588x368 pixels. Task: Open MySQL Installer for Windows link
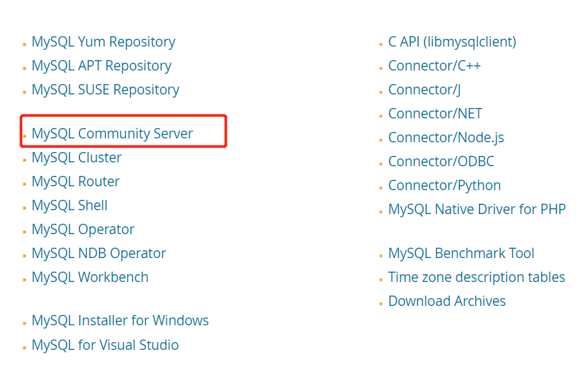pos(120,321)
